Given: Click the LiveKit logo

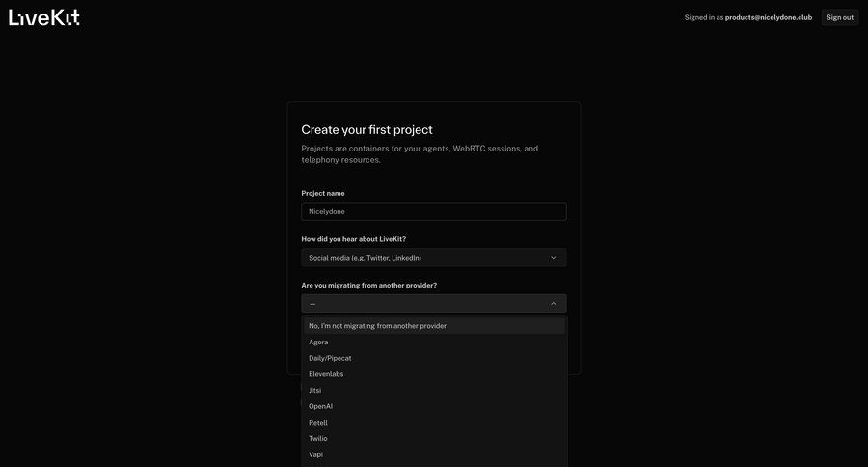Looking at the screenshot, I should [x=44, y=17].
